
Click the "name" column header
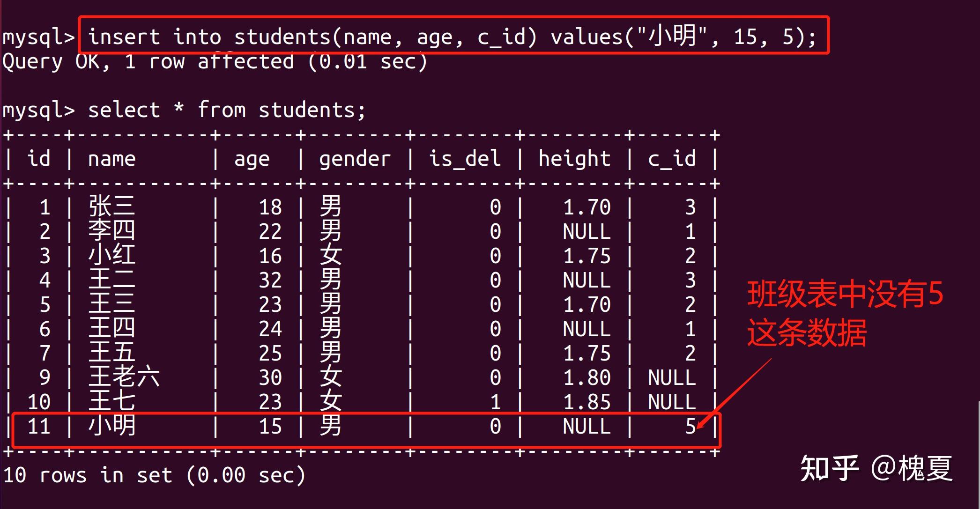[112, 159]
